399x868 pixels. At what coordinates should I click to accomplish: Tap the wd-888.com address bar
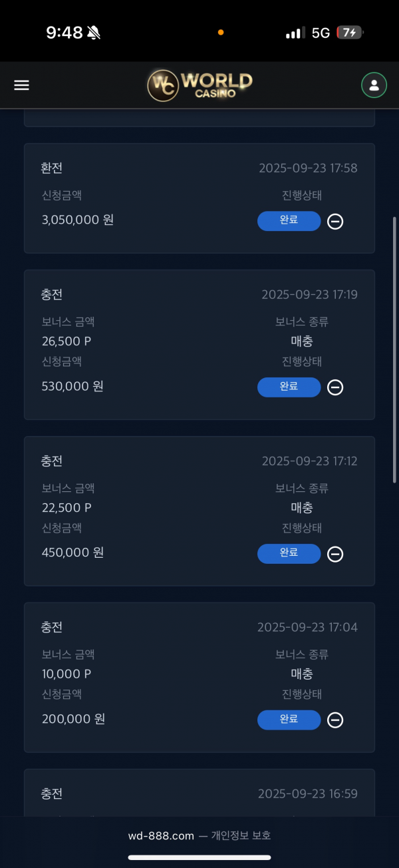[x=199, y=835]
